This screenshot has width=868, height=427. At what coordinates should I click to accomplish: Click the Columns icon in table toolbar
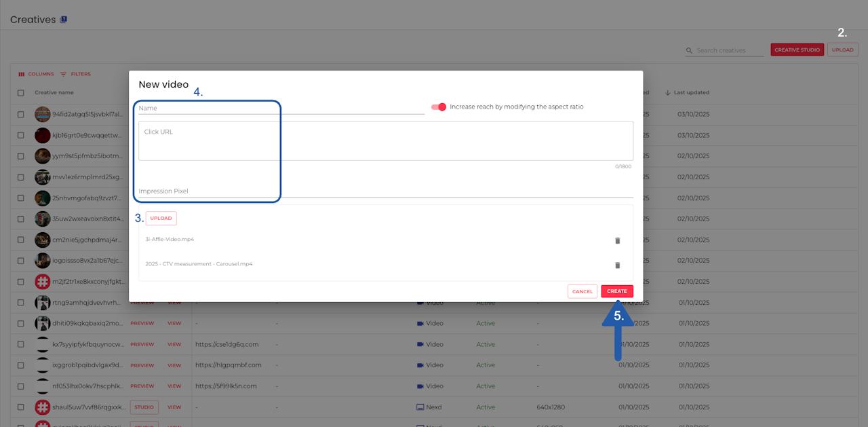pos(21,74)
